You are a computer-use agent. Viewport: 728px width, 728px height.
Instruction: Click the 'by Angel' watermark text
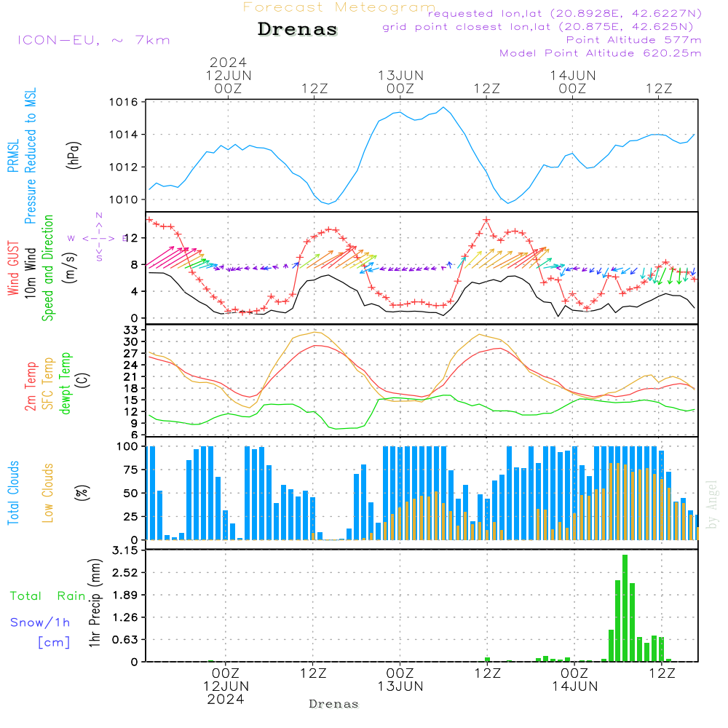(x=713, y=505)
